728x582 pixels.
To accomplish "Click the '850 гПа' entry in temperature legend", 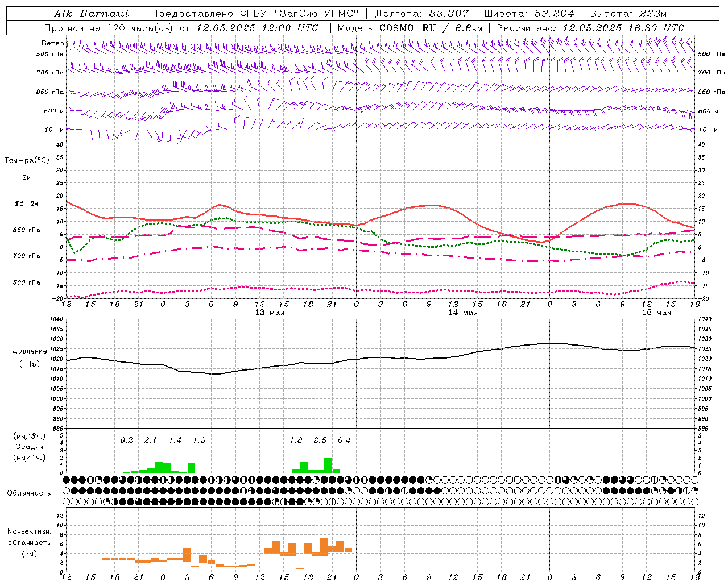I will (x=27, y=230).
